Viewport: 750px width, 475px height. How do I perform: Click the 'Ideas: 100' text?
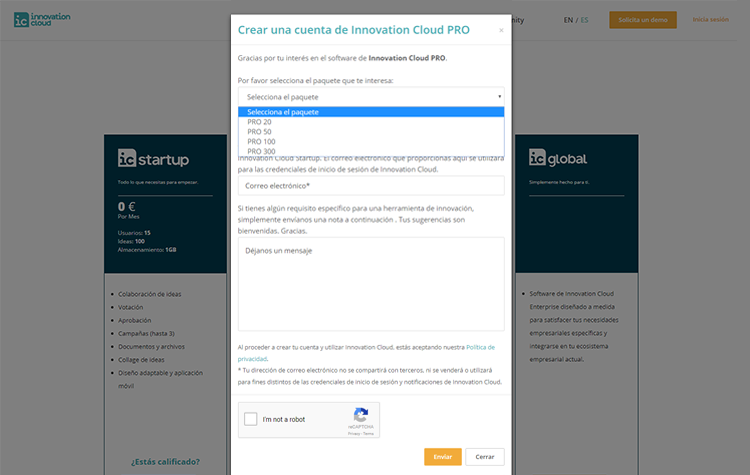pyautogui.click(x=131, y=242)
